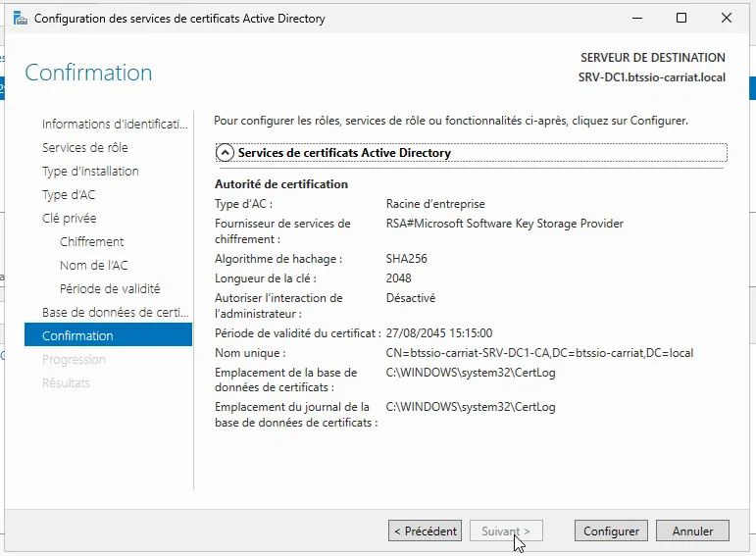This screenshot has height=556, width=756.
Task: Maximize the configuration wizard window
Action: pos(681,18)
